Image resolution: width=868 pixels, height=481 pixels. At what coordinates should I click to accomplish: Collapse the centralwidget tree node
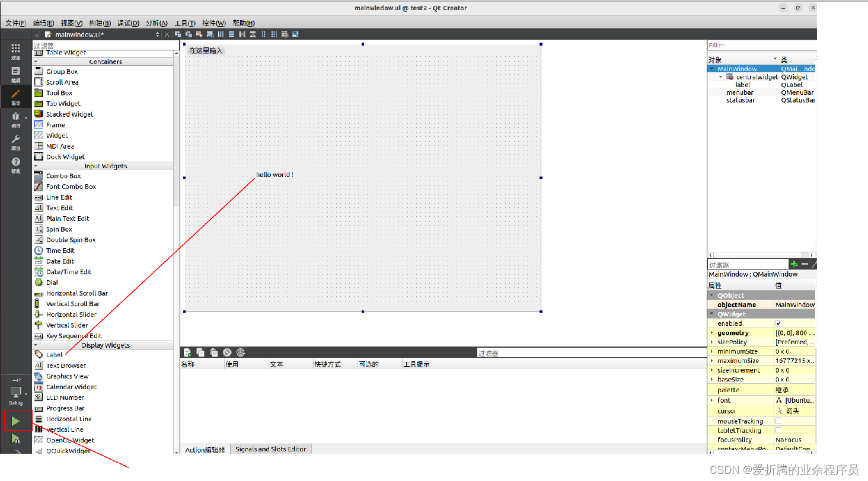click(721, 77)
